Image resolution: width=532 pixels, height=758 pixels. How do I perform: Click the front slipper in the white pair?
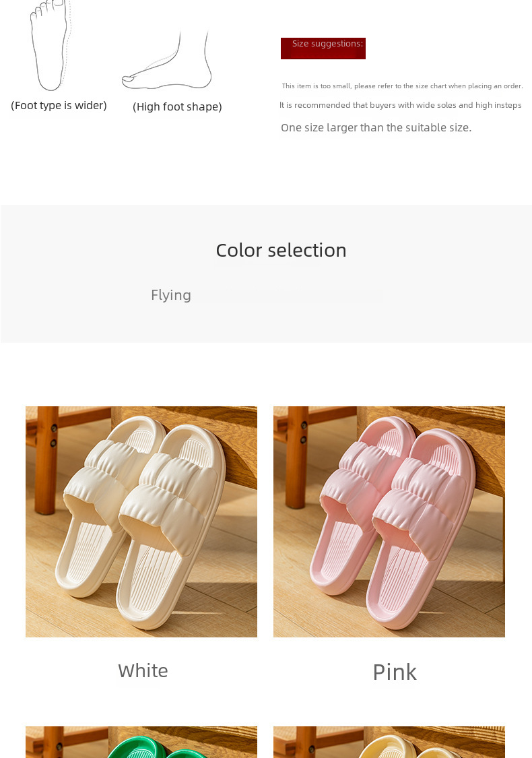[172, 528]
